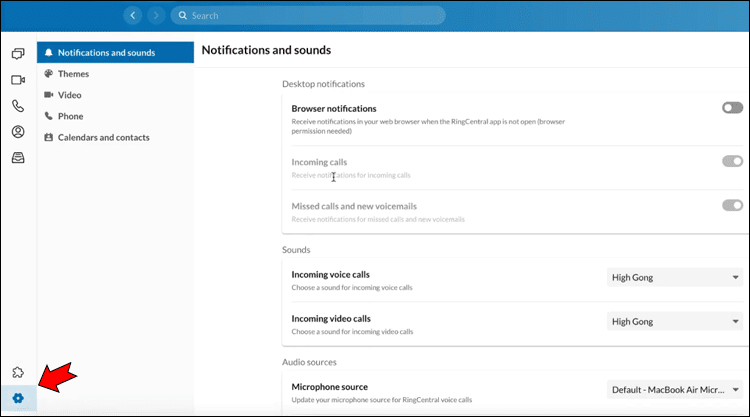The height and width of the screenshot is (417, 750).
Task: Toggle Missed calls and new voicemails switch
Action: 732,205
